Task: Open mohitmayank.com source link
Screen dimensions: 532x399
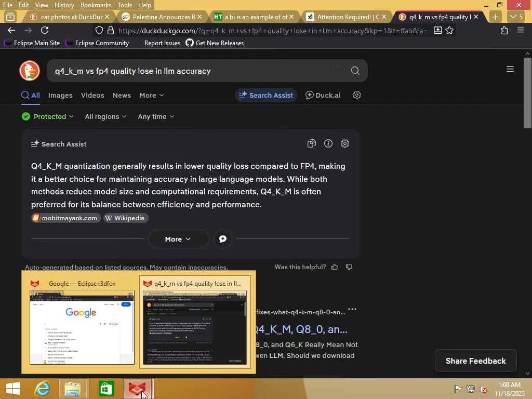Action: (x=65, y=218)
